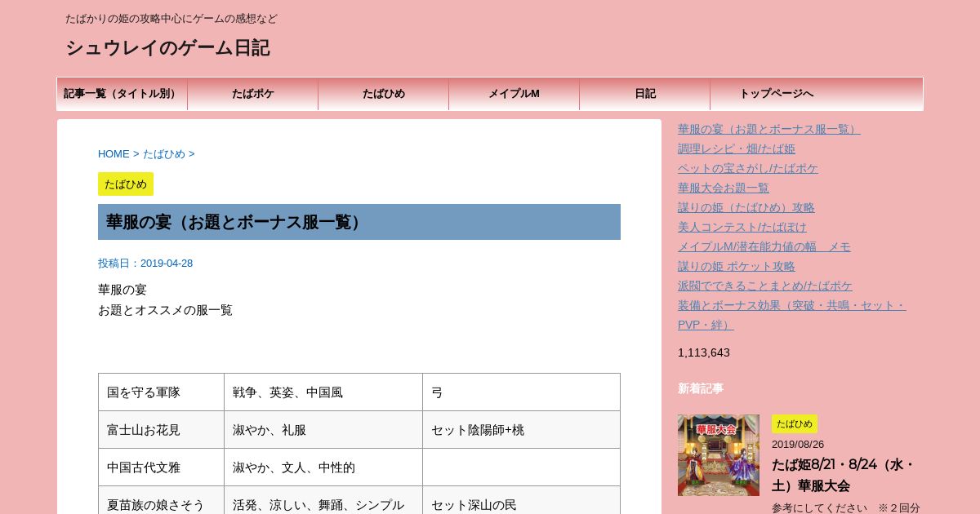Click the post date 投稿日：2019-04-28
The image size is (980, 514).
coord(145,264)
